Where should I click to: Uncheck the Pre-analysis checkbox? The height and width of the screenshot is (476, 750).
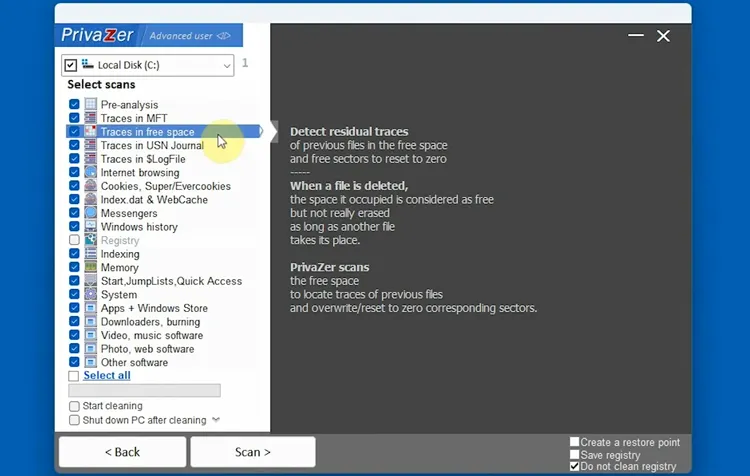coord(74,104)
